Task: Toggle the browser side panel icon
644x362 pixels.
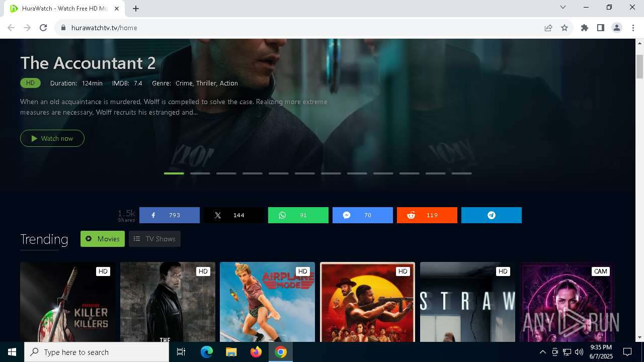Action: pyautogui.click(x=601, y=28)
